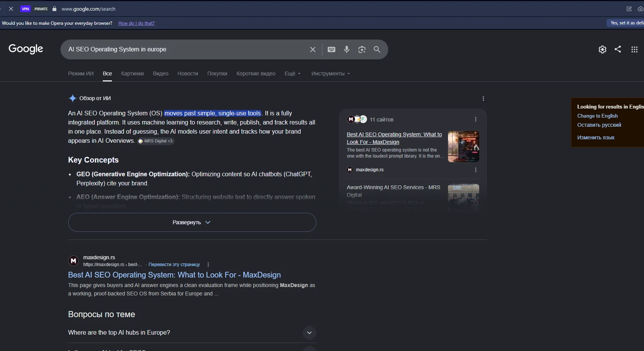644x351 pixels.
Task: Click Change to English
Action: click(598, 116)
